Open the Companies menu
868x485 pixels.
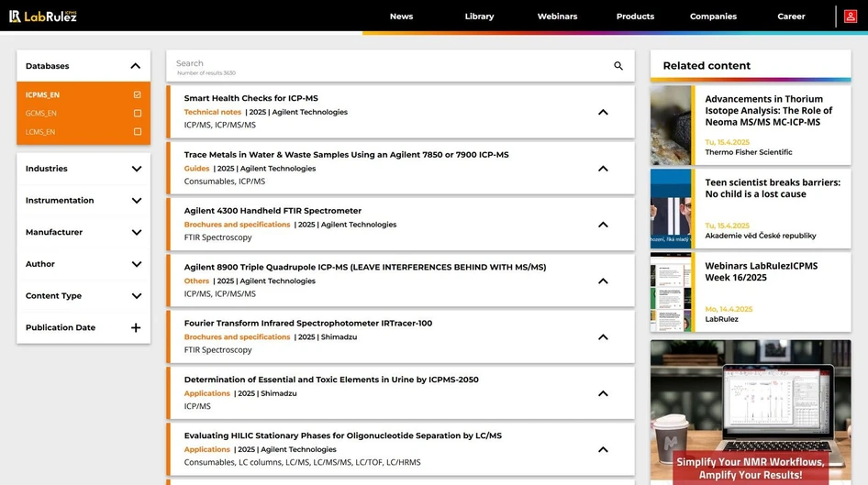click(713, 16)
